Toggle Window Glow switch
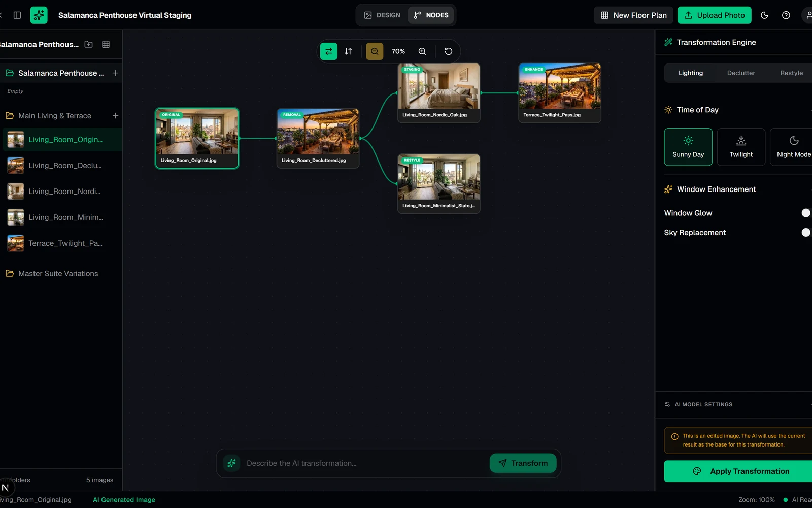The height and width of the screenshot is (508, 812). [806, 213]
